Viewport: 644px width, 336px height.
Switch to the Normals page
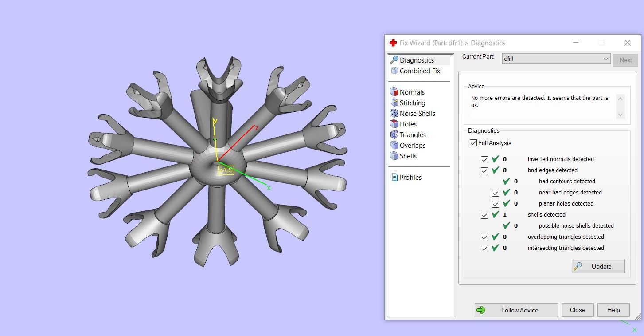pos(412,92)
